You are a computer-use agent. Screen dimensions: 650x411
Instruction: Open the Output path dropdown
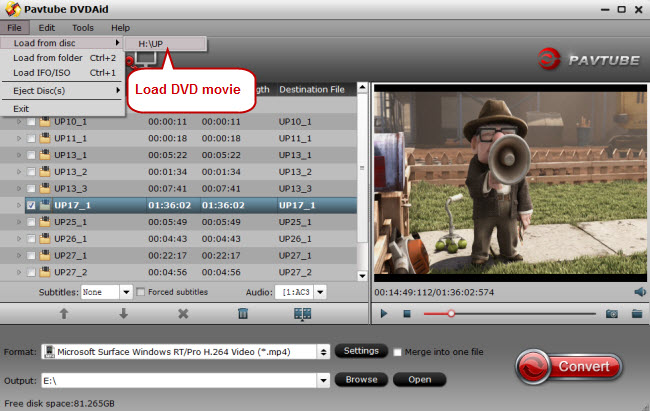tap(323, 380)
